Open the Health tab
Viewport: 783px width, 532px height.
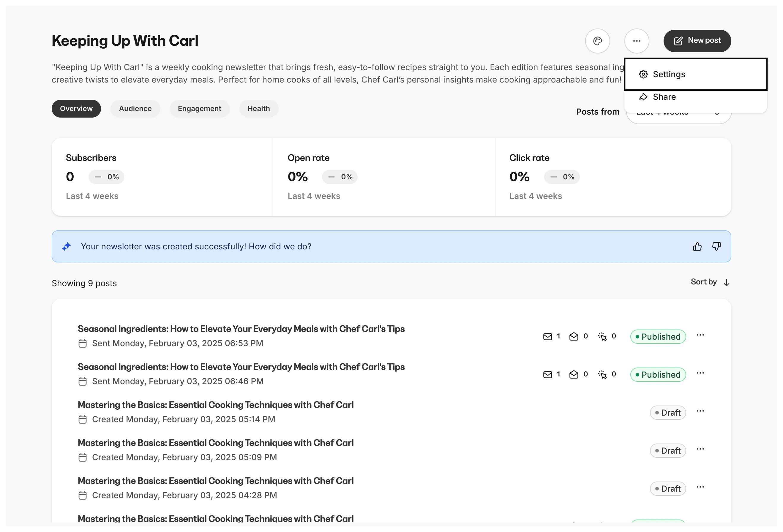(x=258, y=109)
